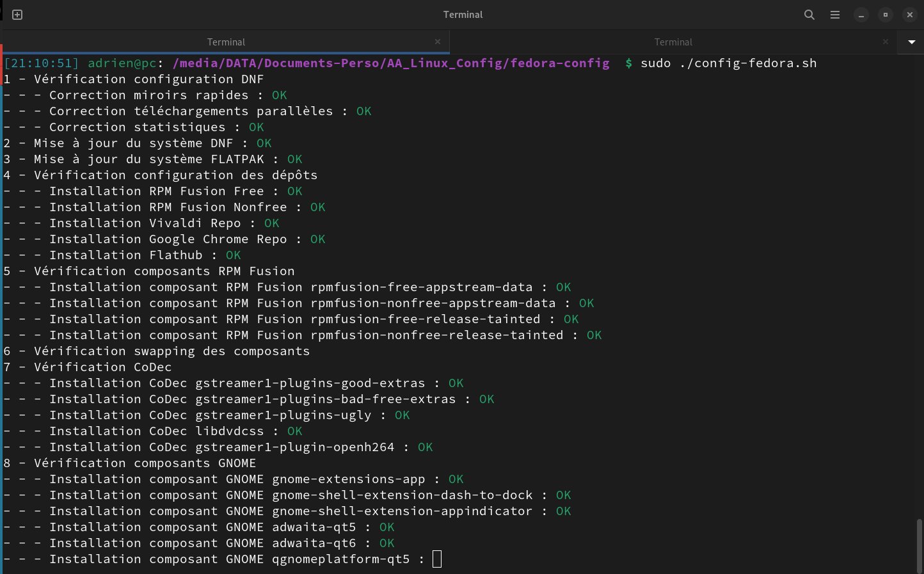Click 'Vérification swapping des composants' line

[x=157, y=351]
